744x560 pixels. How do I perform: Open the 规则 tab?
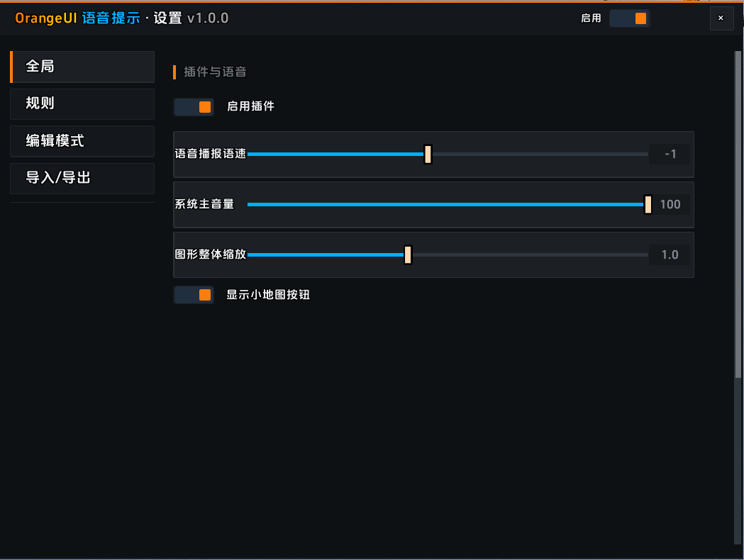pyautogui.click(x=82, y=103)
